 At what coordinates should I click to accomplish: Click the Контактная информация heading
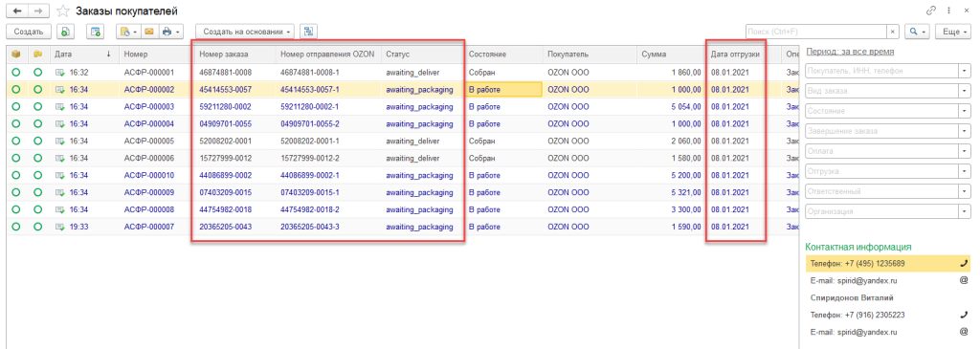pyautogui.click(x=857, y=247)
